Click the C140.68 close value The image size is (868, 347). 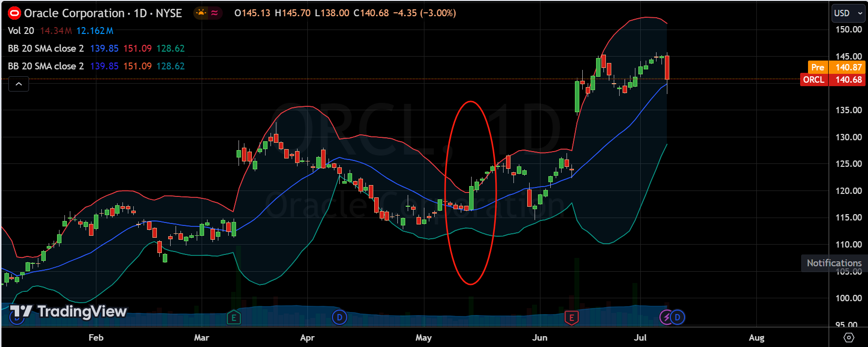point(371,13)
